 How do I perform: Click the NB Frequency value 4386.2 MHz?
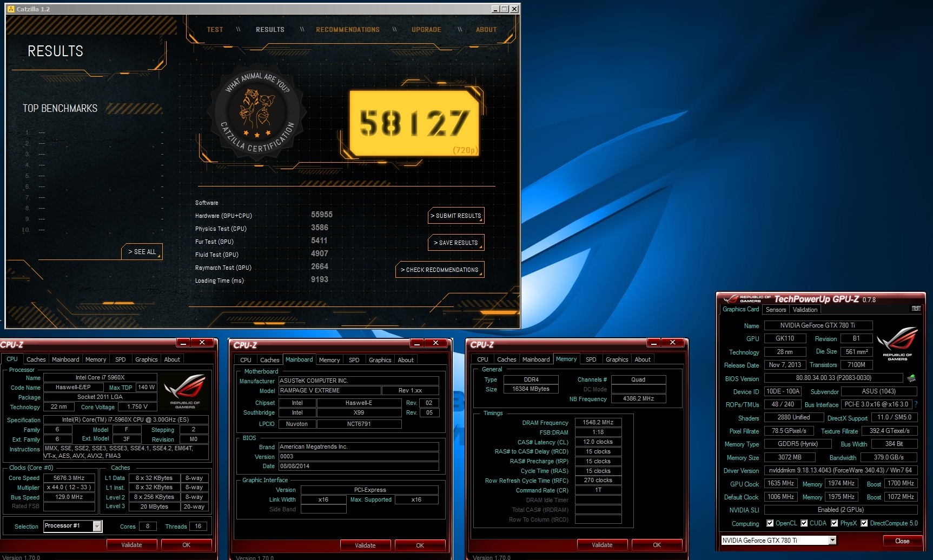[x=638, y=398]
